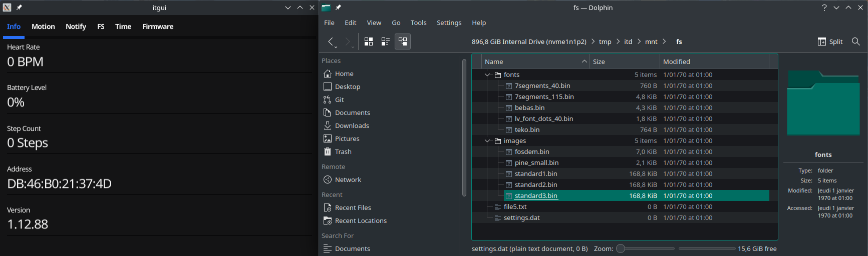This screenshot has width=868, height=256.
Task: Toggle Split view in Dolphin
Action: click(830, 41)
